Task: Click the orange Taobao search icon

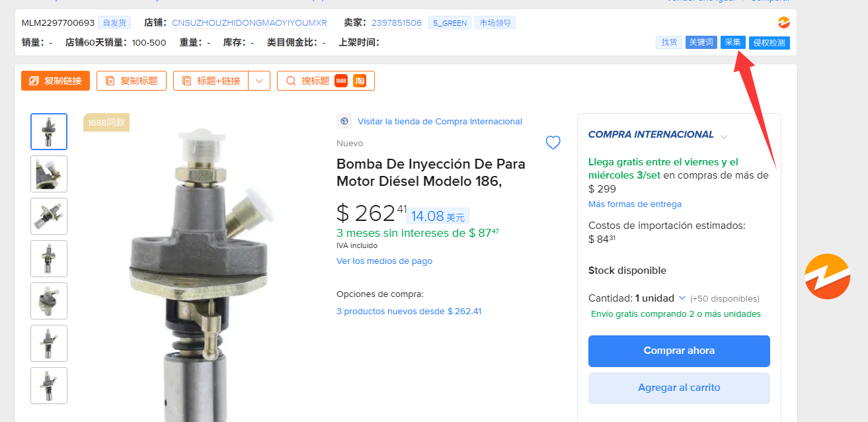Action: (x=360, y=81)
